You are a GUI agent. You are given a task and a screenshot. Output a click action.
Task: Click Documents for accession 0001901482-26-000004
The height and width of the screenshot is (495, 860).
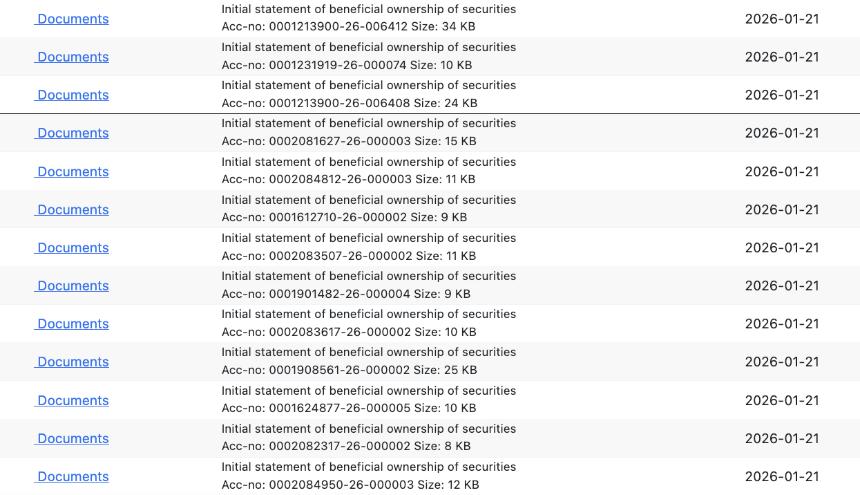pos(73,286)
